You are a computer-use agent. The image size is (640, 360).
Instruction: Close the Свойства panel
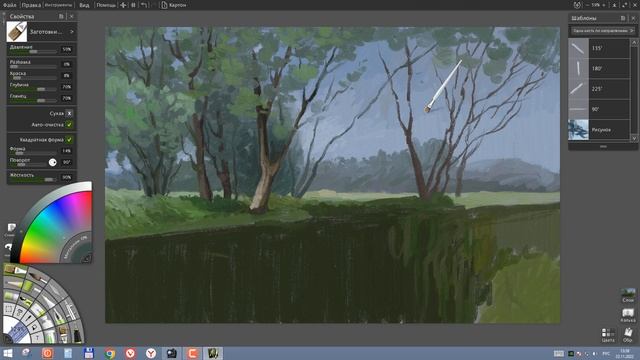71,16
